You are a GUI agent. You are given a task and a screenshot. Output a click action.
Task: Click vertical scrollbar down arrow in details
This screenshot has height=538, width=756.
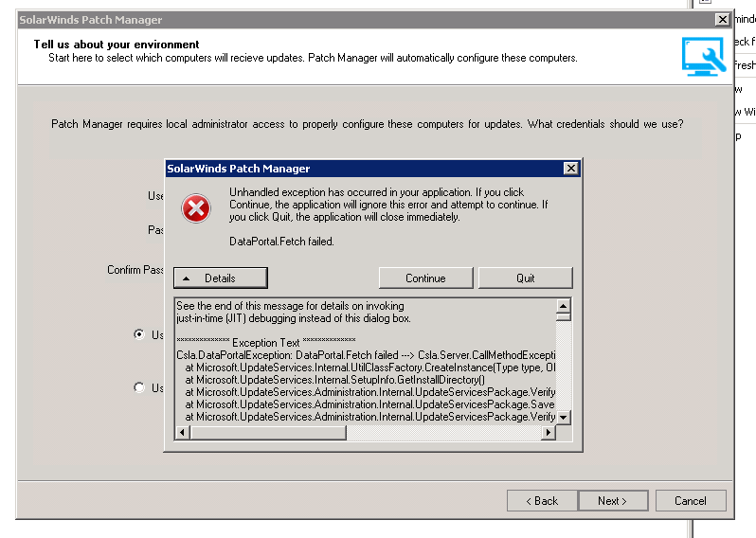(x=563, y=418)
